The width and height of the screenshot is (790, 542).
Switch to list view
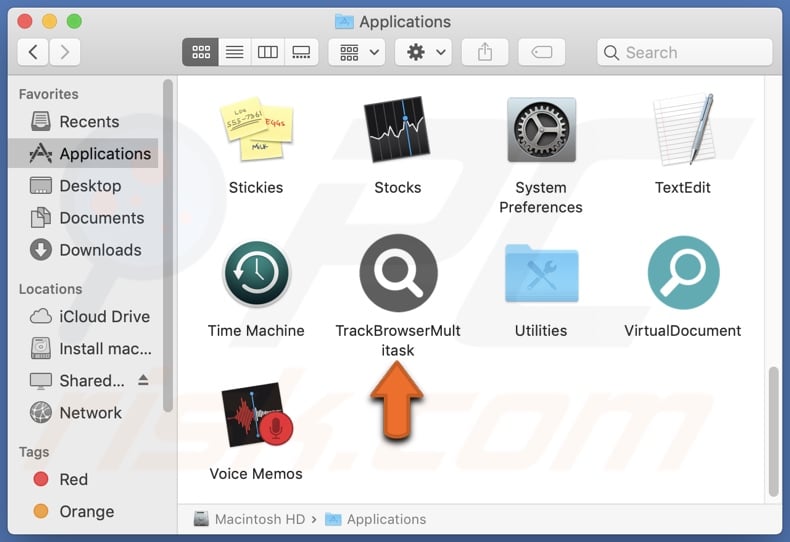point(234,52)
